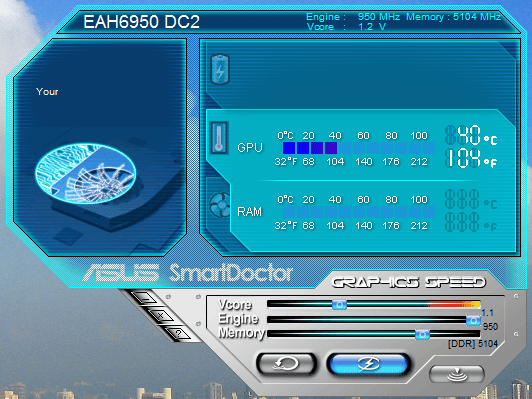Click the Engine slider label
Screen dimensions: 532x399
coord(238,319)
